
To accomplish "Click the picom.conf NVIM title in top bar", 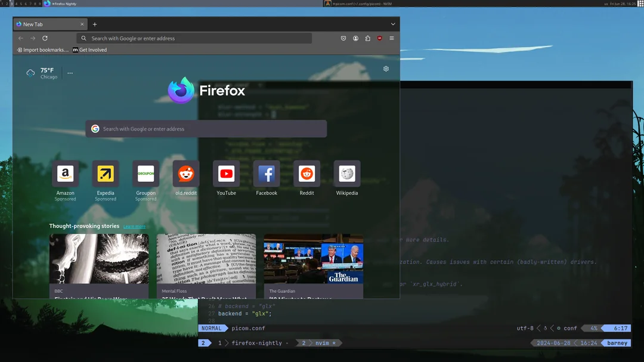I will (x=362, y=4).
